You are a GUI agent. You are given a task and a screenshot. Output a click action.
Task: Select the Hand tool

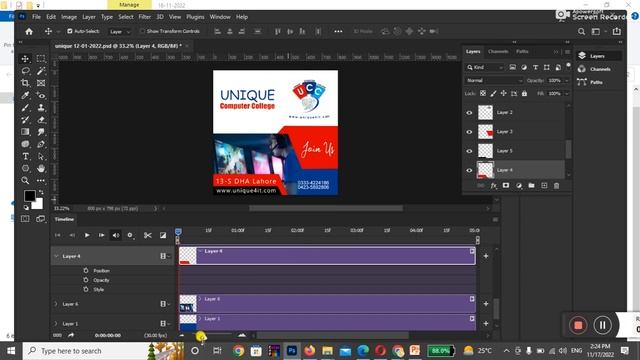(41, 168)
